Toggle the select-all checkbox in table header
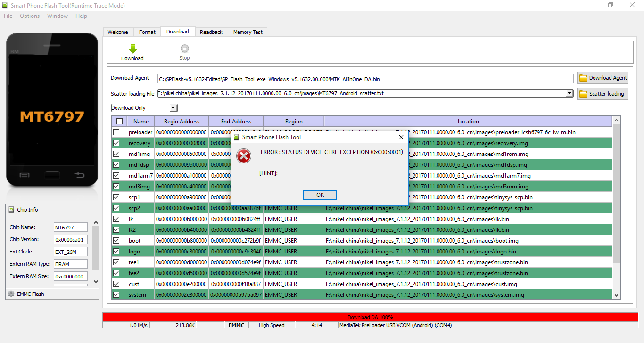 click(x=119, y=122)
